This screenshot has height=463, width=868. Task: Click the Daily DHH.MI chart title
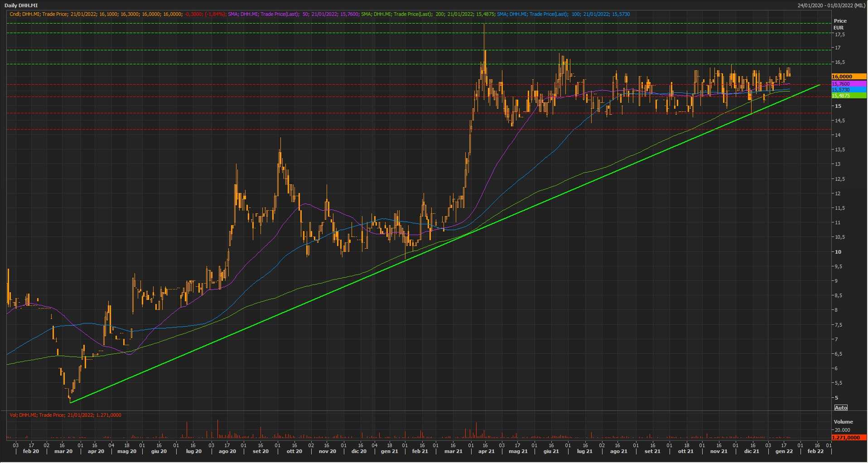click(21, 5)
